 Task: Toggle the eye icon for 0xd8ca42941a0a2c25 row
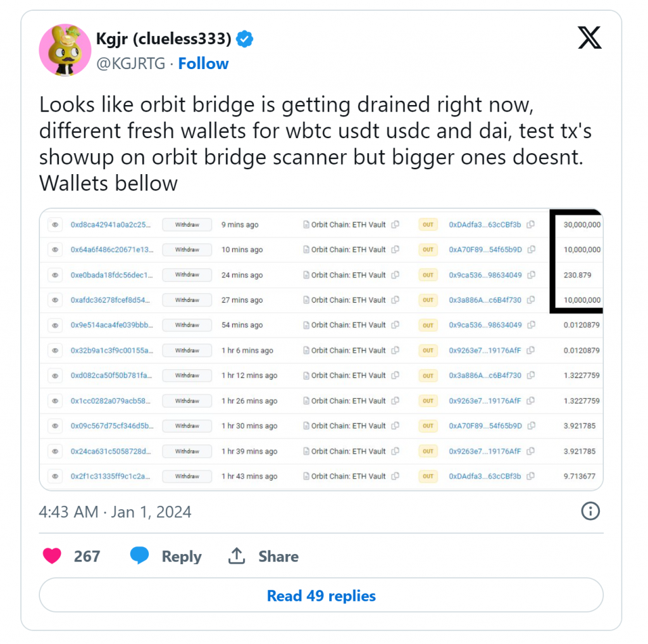(55, 225)
